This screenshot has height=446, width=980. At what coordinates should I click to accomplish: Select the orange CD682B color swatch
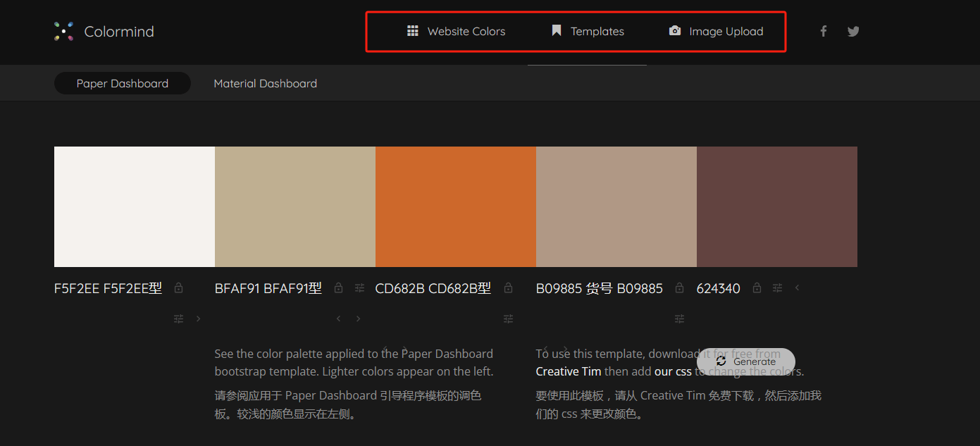[x=455, y=206]
